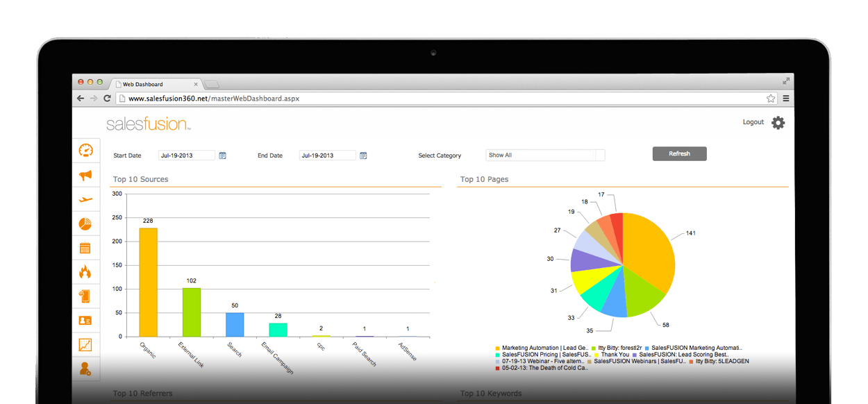The height and width of the screenshot is (404, 868).
Task: Click the Logout link
Action: click(753, 122)
